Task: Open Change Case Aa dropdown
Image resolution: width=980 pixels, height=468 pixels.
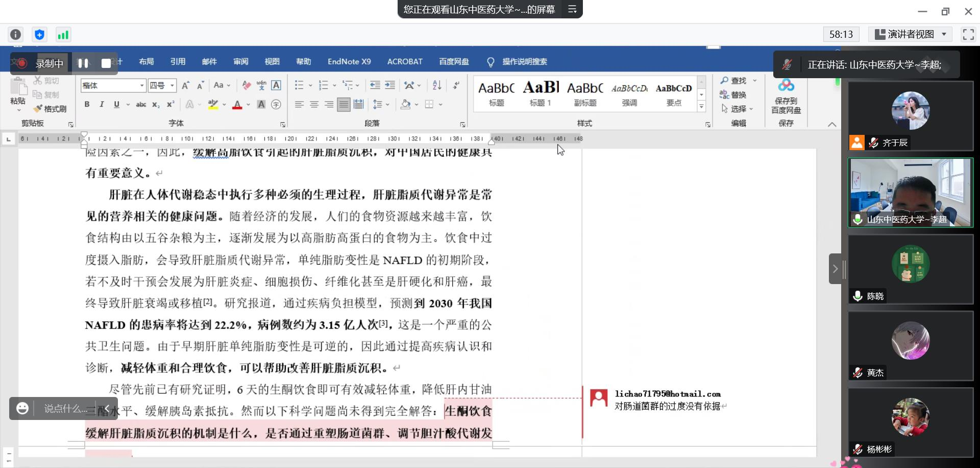Action: [222, 85]
